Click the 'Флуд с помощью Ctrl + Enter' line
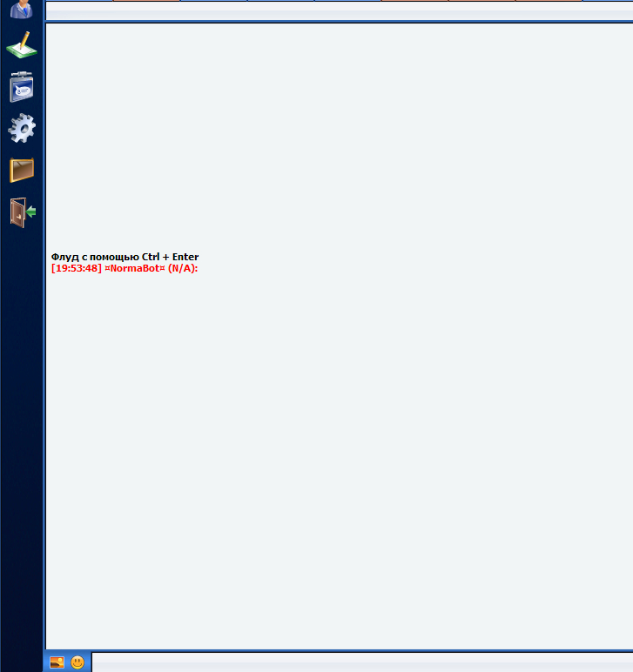The image size is (633, 672). (125, 257)
